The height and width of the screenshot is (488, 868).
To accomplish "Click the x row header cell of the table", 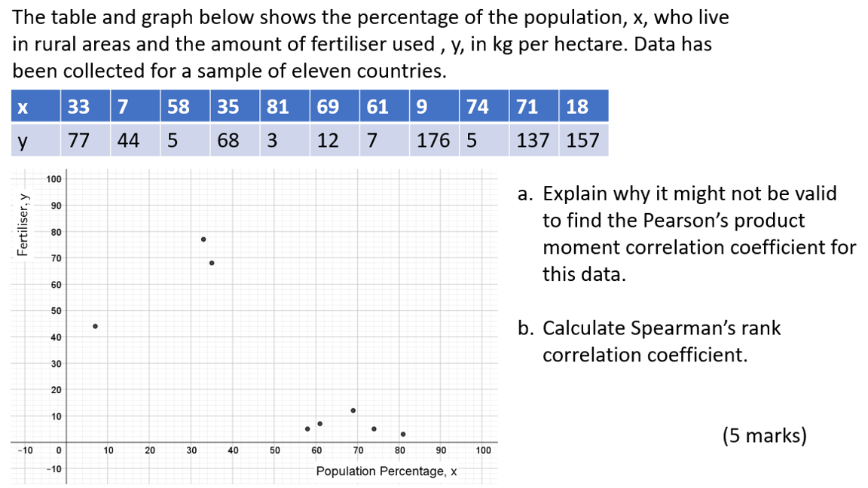I will pyautogui.click(x=23, y=107).
